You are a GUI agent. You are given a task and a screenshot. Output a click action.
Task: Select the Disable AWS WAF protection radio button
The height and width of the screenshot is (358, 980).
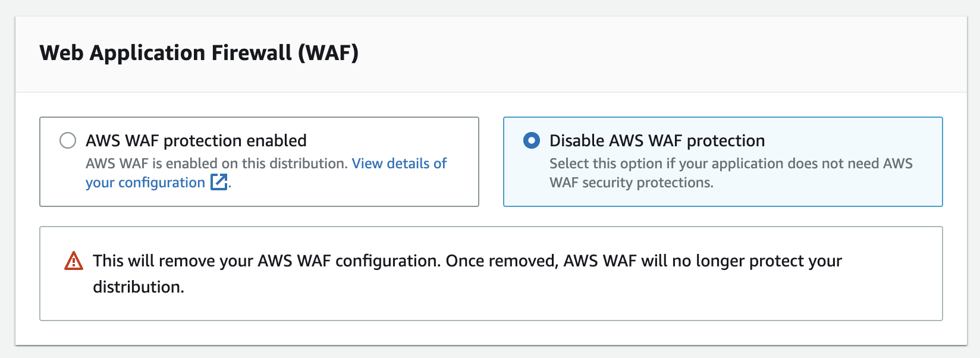(532, 140)
